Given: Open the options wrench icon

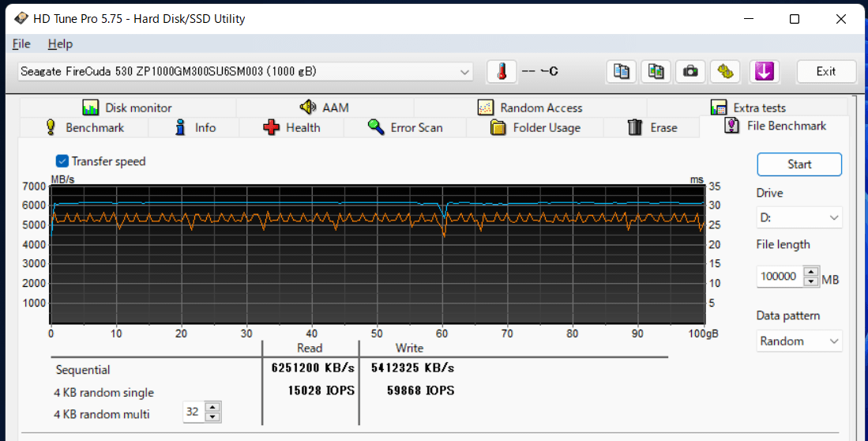Looking at the screenshot, I should point(725,71).
